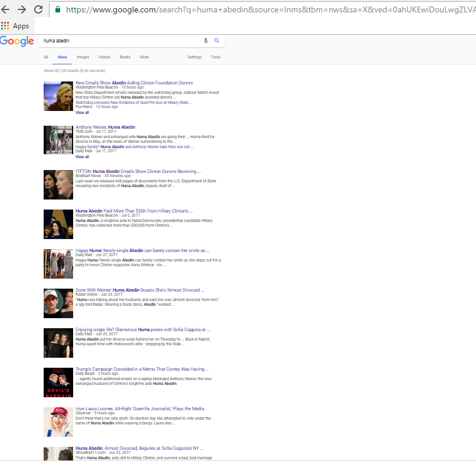Image resolution: width=476 pixels, height=461 pixels.
Task: Switch to the Images tab
Action: [83, 57]
